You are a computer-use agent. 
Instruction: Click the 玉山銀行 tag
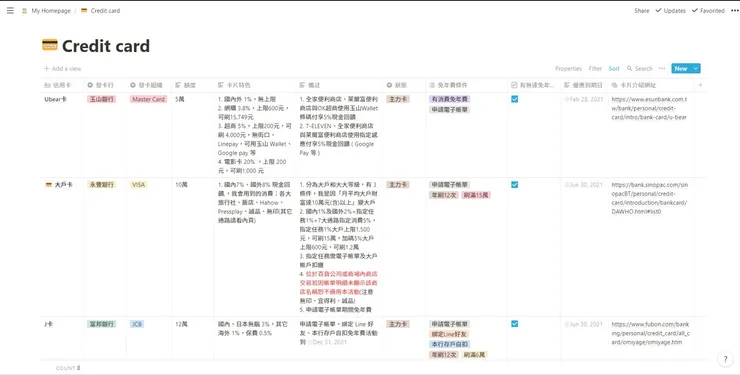coord(101,99)
